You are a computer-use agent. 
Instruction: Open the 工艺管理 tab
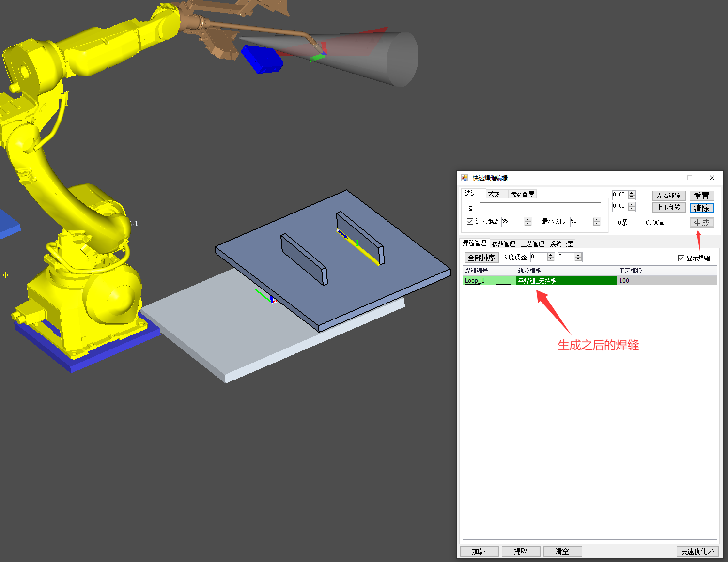(532, 244)
